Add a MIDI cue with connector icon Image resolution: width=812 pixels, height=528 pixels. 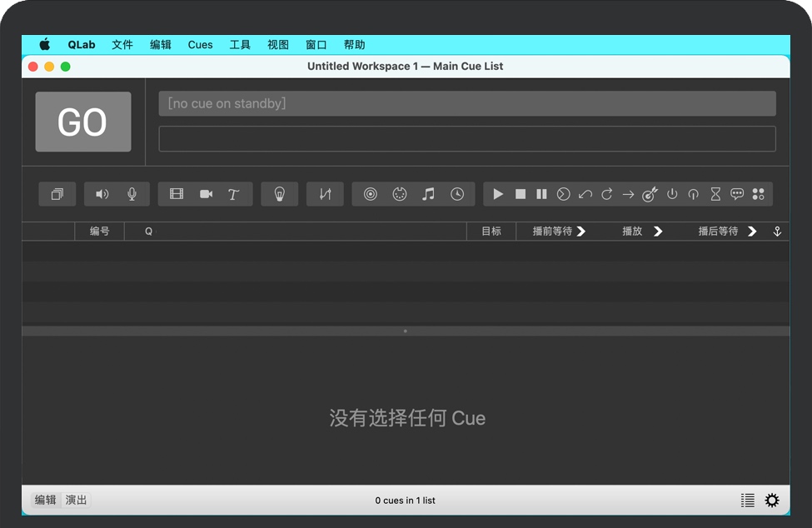click(400, 194)
